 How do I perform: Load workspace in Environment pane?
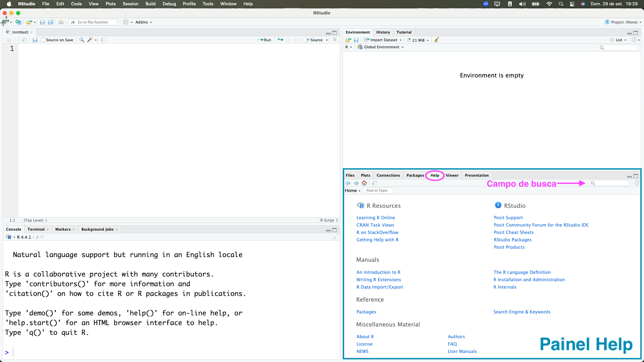(x=348, y=40)
